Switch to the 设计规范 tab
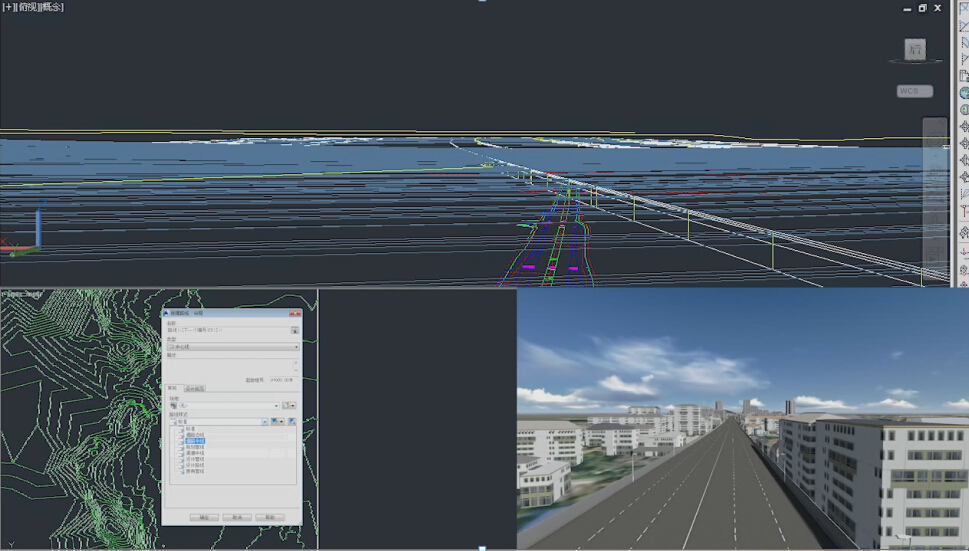This screenshot has height=551, width=969. 194,388
